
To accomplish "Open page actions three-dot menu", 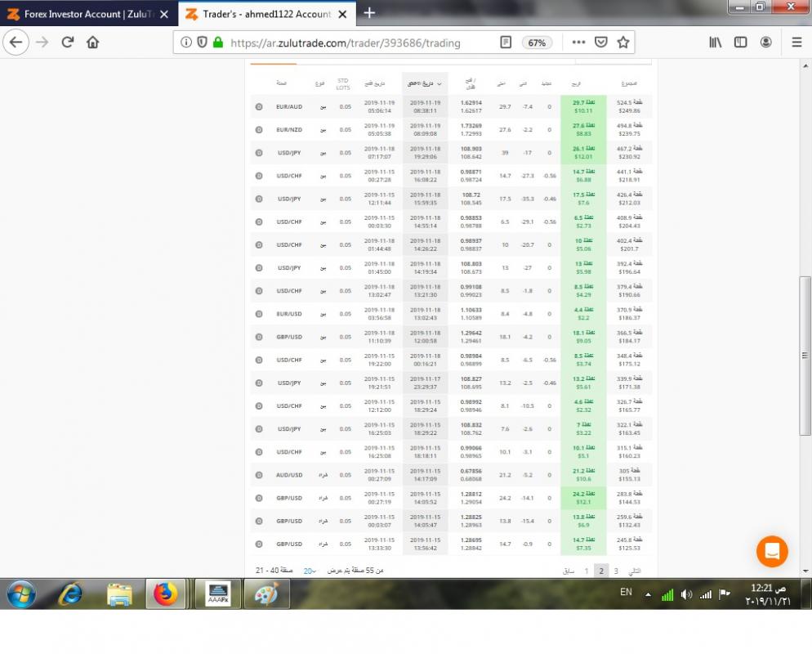I will point(578,43).
